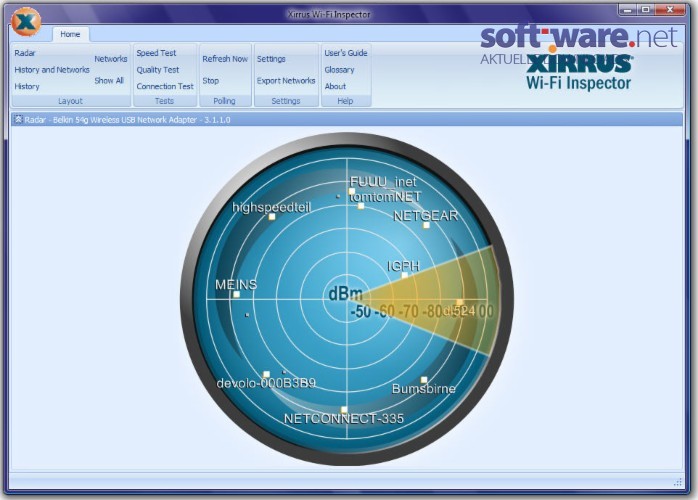Click the -50 dBm scale label

[x=361, y=311]
